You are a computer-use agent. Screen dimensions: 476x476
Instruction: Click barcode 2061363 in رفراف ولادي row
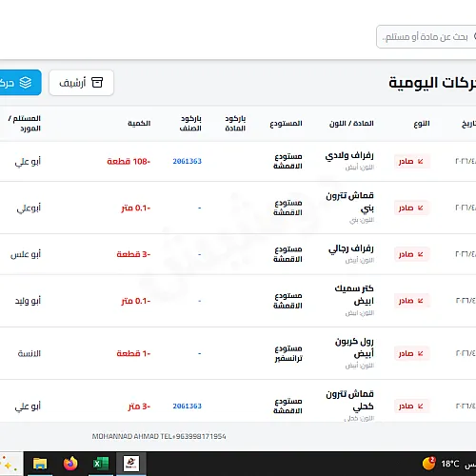tap(187, 161)
